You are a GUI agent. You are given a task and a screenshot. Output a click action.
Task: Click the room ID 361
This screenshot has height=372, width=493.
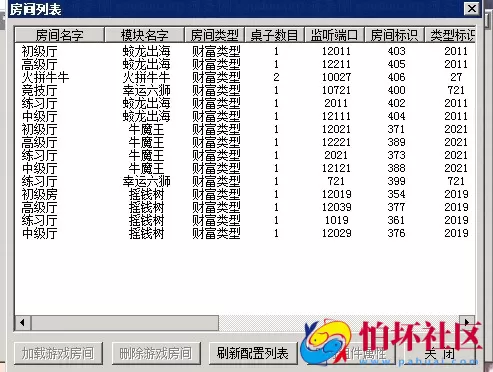(396, 220)
